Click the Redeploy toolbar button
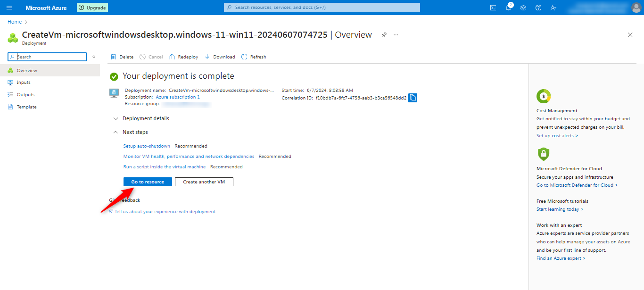Screen dimensions: 644x290 183,57
